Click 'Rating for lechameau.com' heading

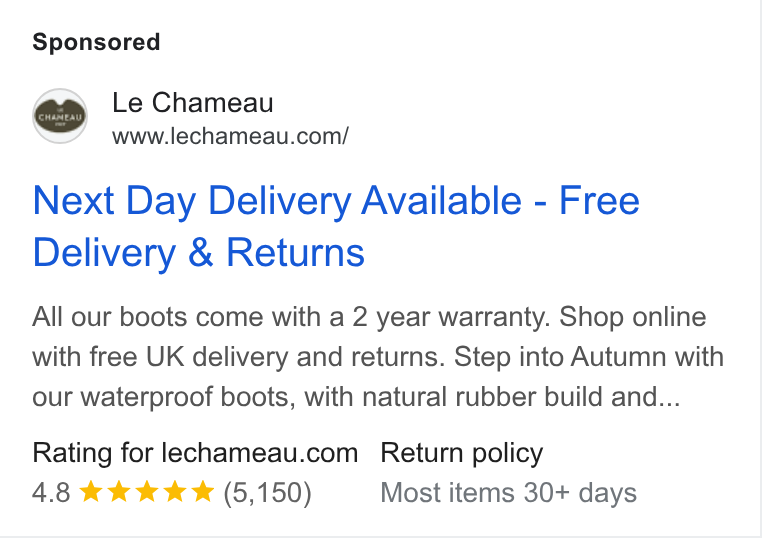(x=195, y=453)
